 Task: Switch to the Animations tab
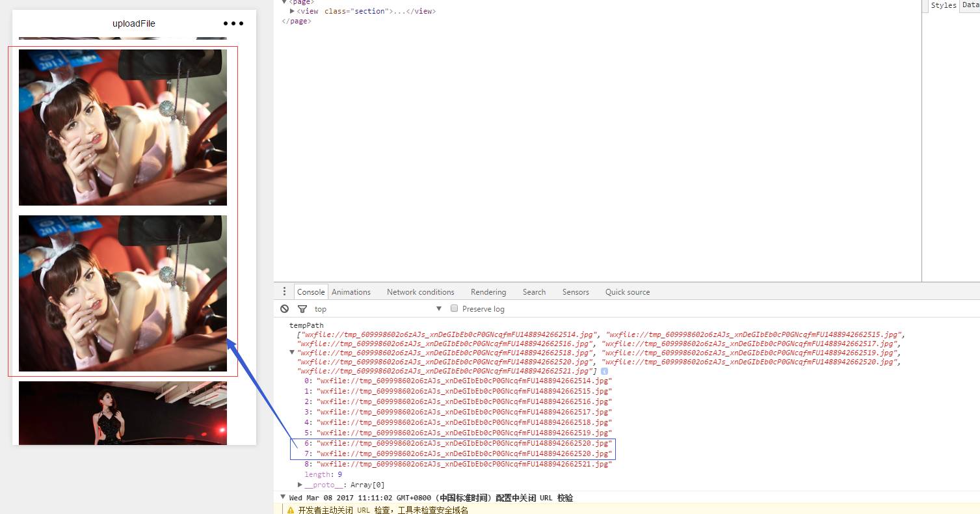[x=351, y=292]
